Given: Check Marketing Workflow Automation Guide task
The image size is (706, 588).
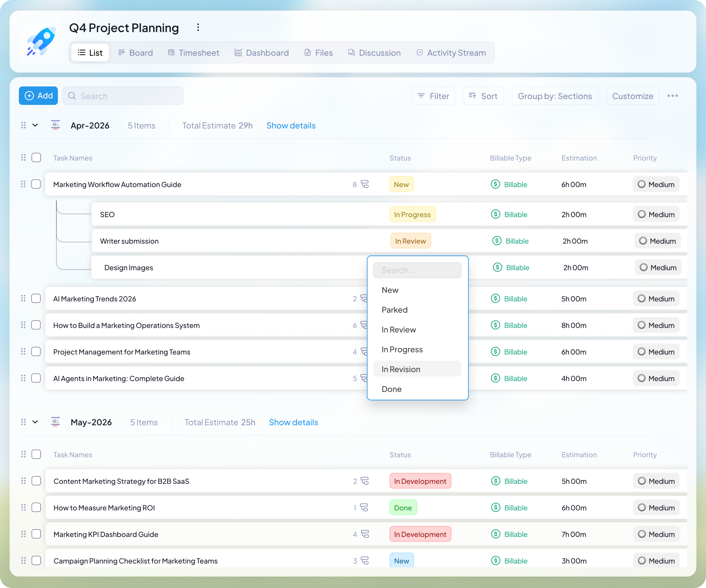Looking at the screenshot, I should (x=36, y=184).
